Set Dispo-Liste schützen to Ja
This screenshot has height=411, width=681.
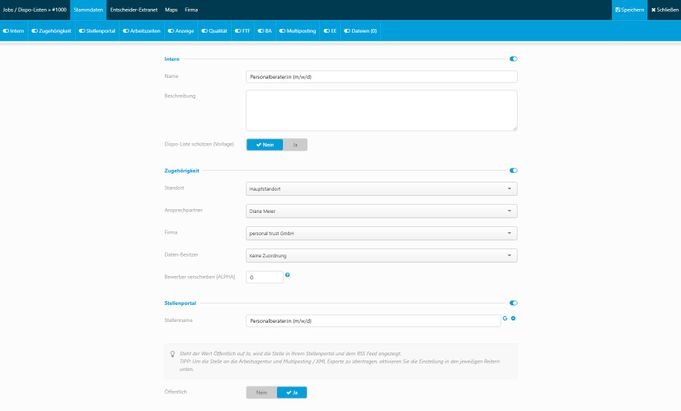click(294, 144)
